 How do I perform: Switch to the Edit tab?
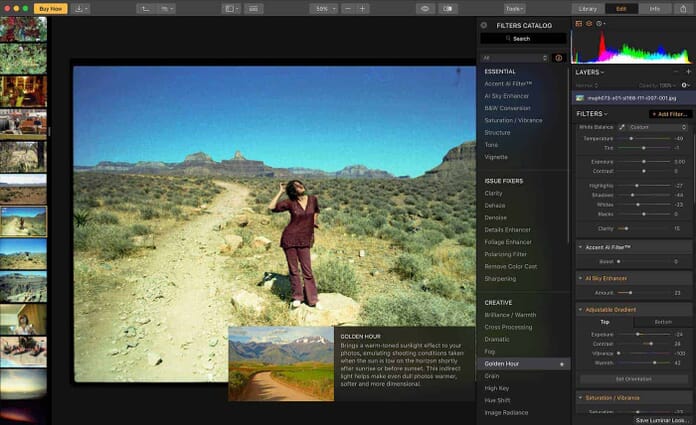coord(621,8)
